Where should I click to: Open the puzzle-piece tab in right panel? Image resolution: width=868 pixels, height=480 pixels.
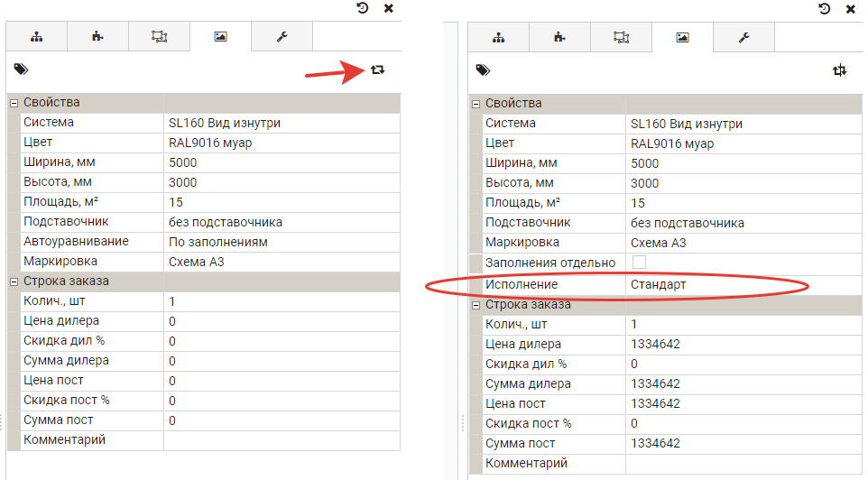click(559, 38)
